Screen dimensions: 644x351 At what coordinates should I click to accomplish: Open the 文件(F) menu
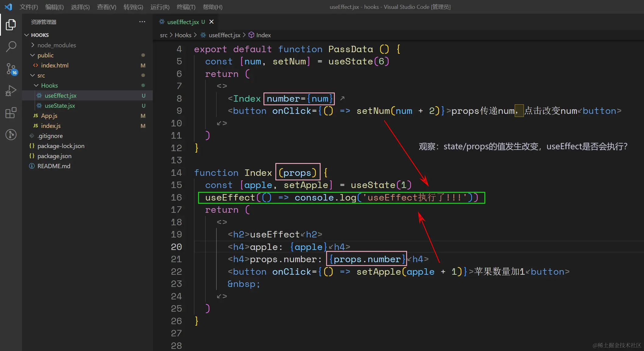(x=29, y=7)
